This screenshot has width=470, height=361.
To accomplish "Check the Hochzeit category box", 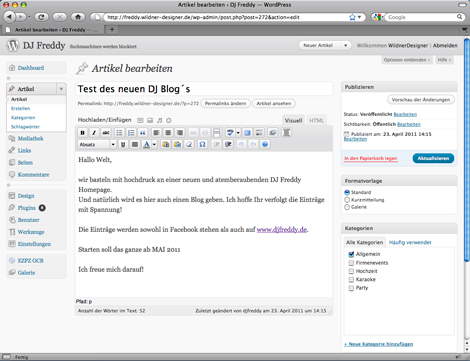I will tap(351, 271).
